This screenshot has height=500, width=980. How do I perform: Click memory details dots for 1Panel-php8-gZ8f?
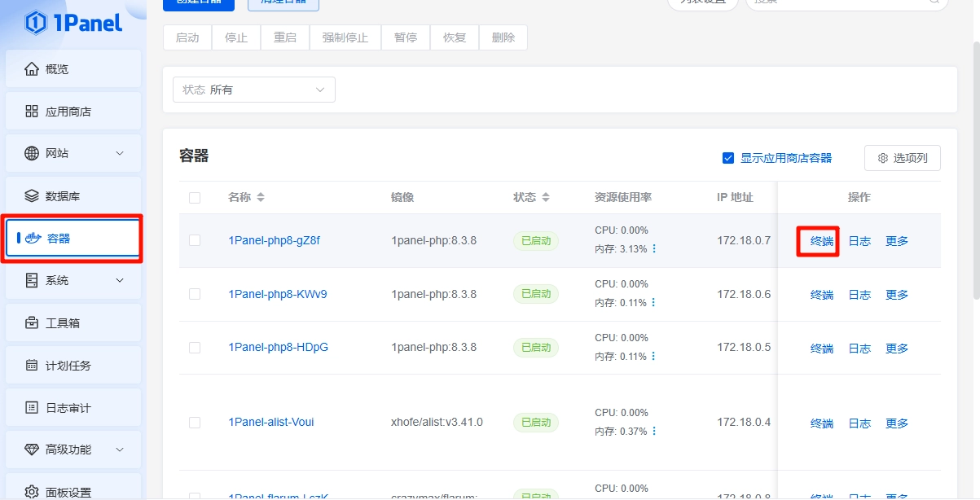(x=653, y=248)
